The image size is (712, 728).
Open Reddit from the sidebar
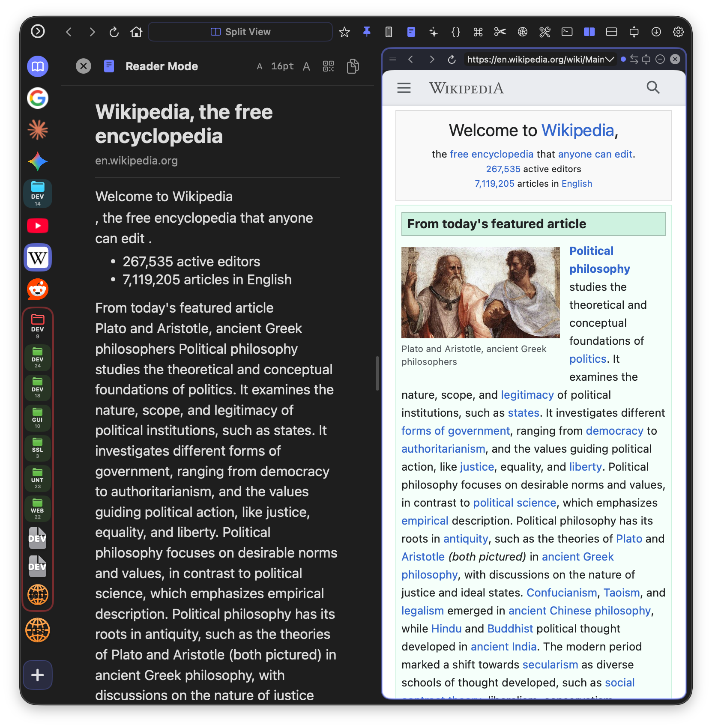coord(37,289)
